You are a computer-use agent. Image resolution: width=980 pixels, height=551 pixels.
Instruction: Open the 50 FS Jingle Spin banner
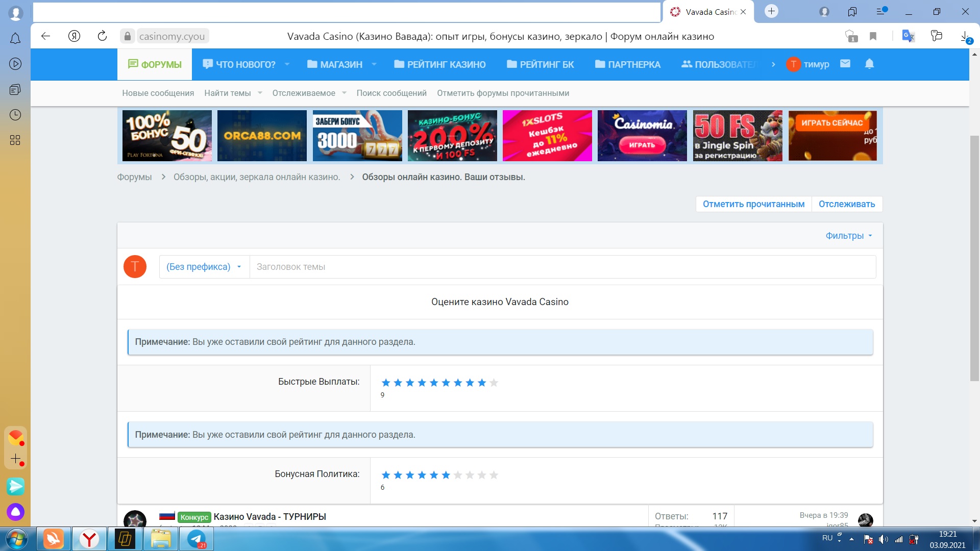738,136
